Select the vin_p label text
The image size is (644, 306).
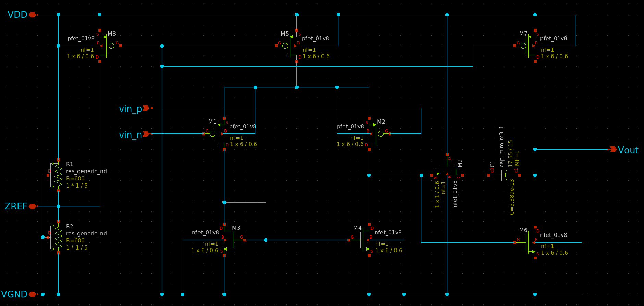tap(131, 109)
